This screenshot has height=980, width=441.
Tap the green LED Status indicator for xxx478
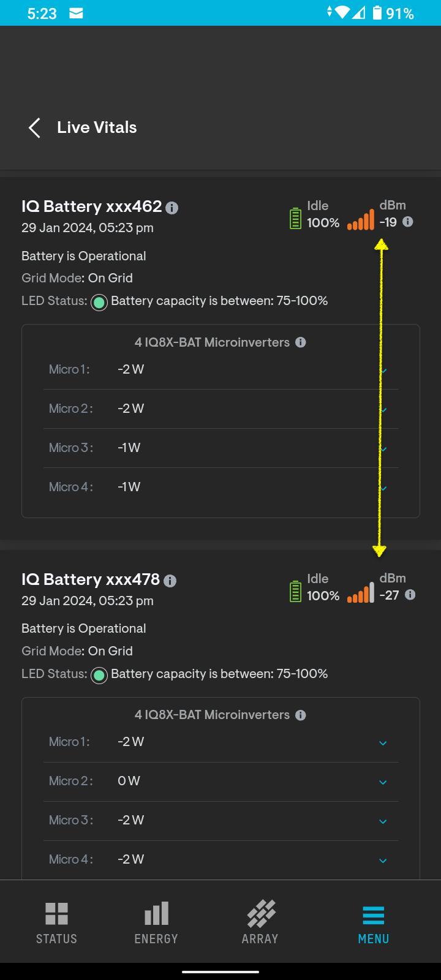[x=99, y=675]
